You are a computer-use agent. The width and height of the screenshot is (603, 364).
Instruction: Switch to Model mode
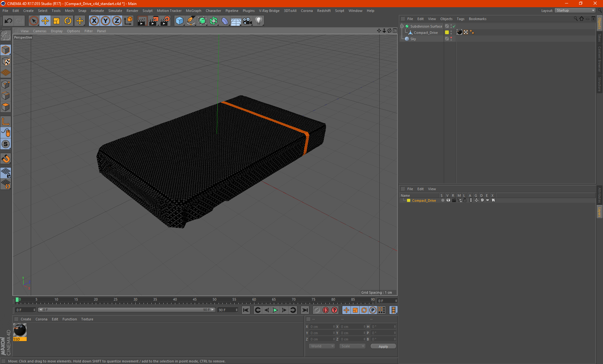(x=6, y=50)
